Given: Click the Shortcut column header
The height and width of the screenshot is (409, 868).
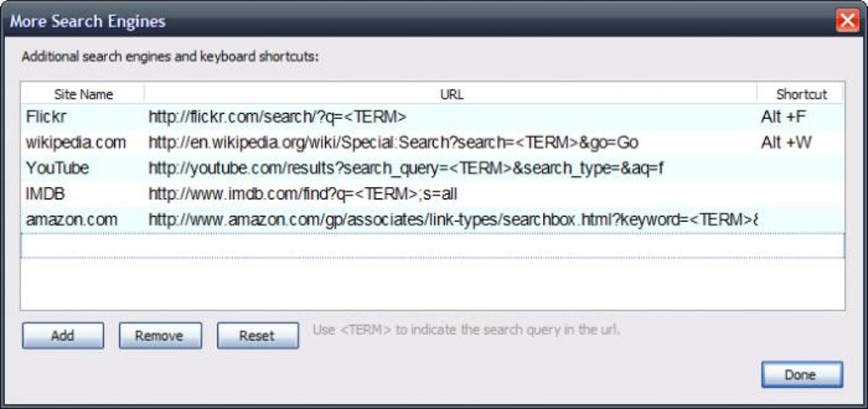Looking at the screenshot, I should pos(801,94).
